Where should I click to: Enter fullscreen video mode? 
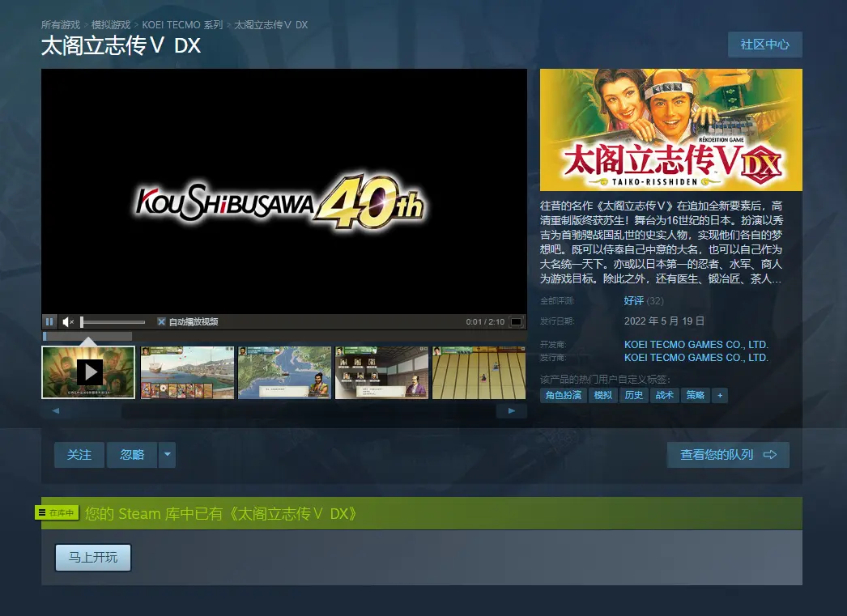[517, 322]
